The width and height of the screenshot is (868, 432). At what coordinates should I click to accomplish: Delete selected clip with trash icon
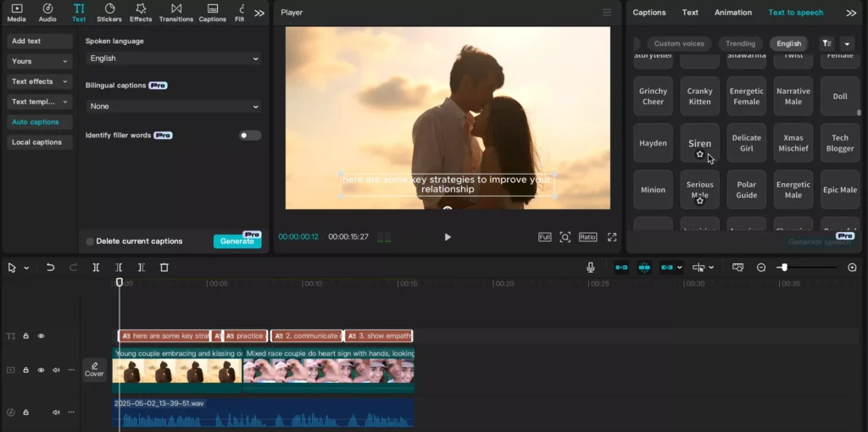164,268
